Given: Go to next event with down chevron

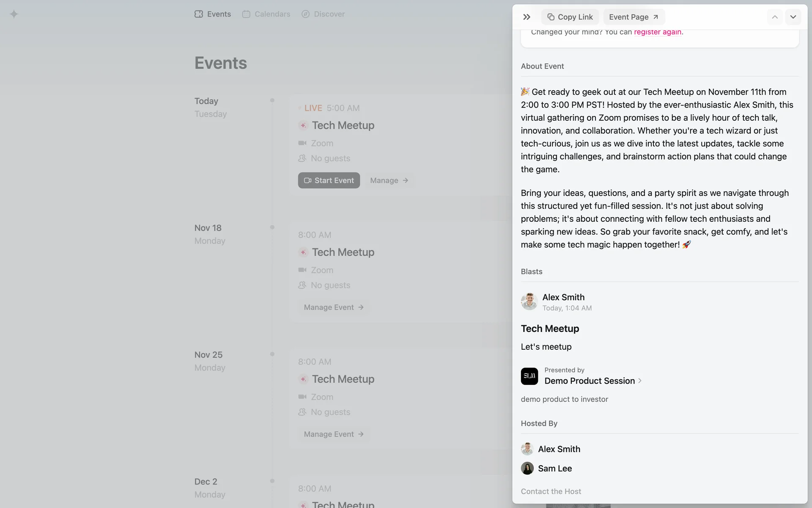Looking at the screenshot, I should 793,17.
